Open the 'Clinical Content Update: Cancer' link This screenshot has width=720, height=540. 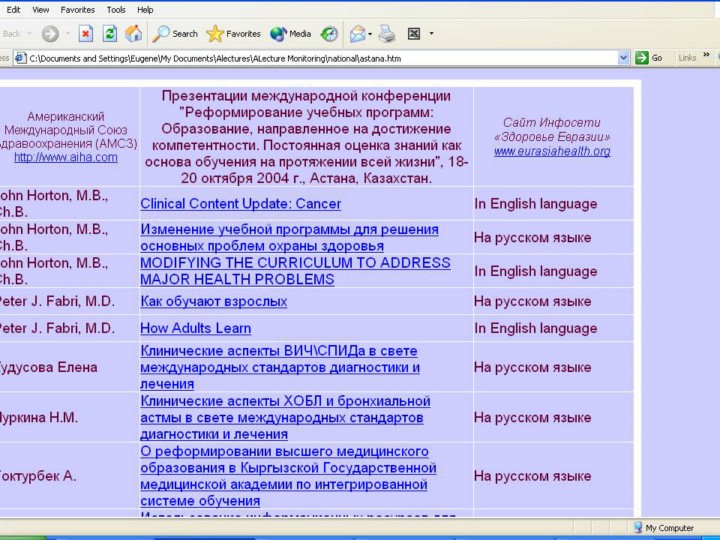click(x=240, y=204)
